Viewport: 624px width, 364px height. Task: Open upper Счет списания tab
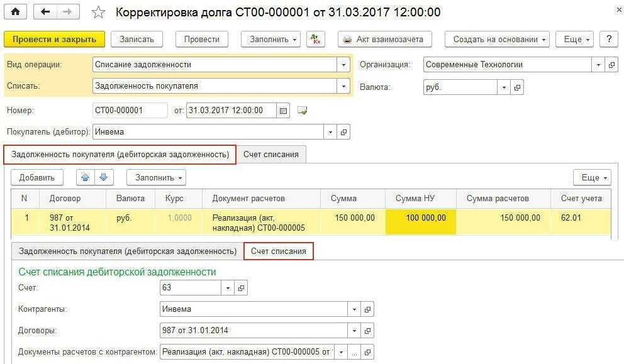(271, 155)
